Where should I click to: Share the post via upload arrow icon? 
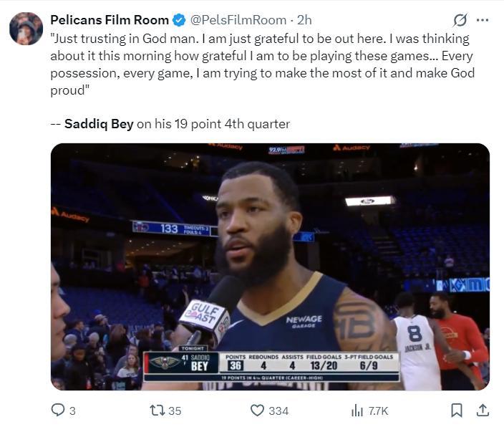click(483, 410)
